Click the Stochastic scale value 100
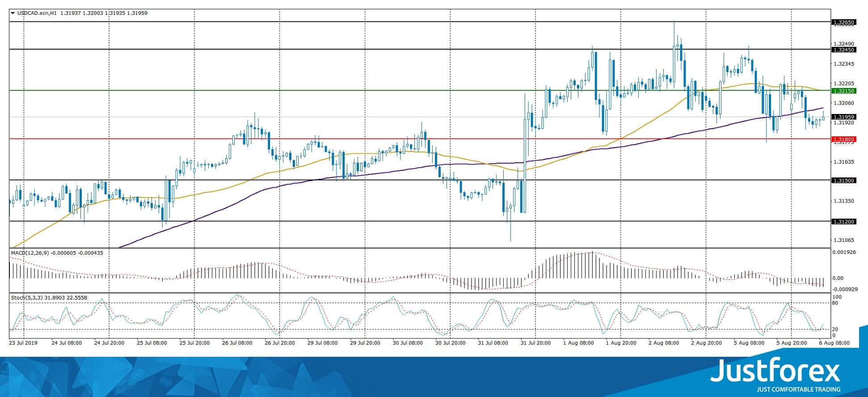The image size is (868, 397). 837,297
